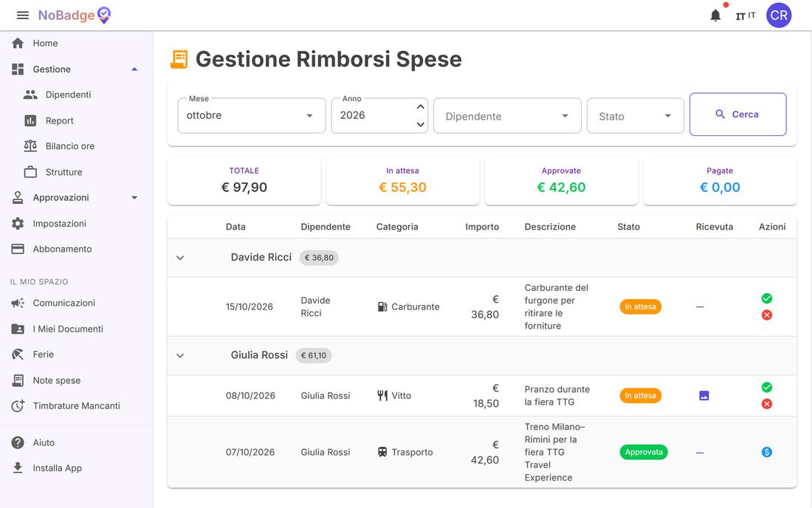Approve the Vitto expense of 08/10/2026
The width and height of the screenshot is (812, 508).
tap(767, 388)
